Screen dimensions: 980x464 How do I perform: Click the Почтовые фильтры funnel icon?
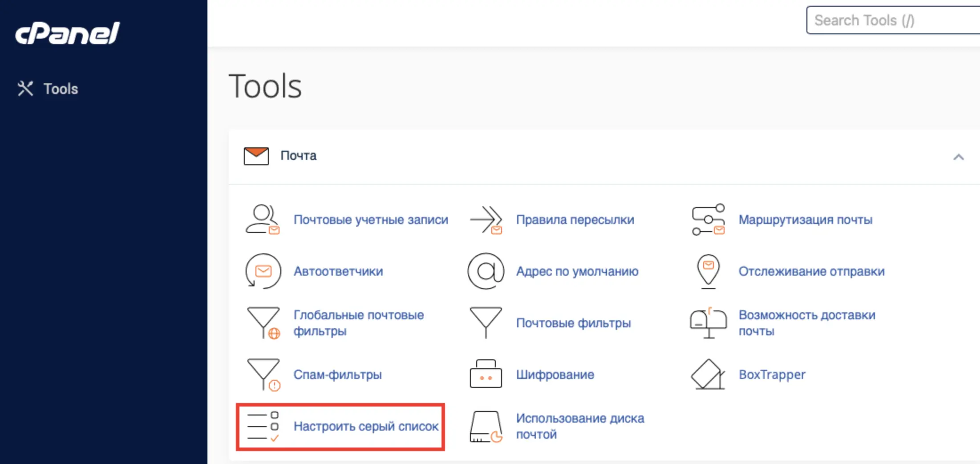tap(486, 323)
